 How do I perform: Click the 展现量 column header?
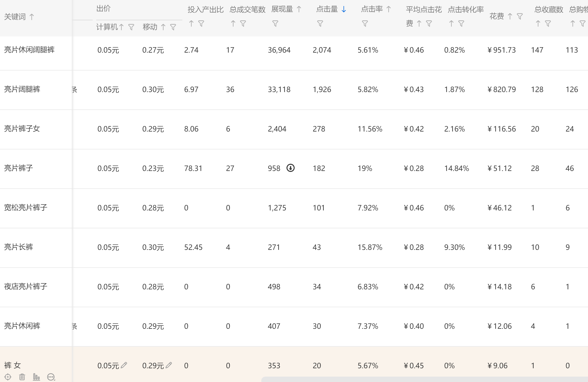pyautogui.click(x=282, y=9)
